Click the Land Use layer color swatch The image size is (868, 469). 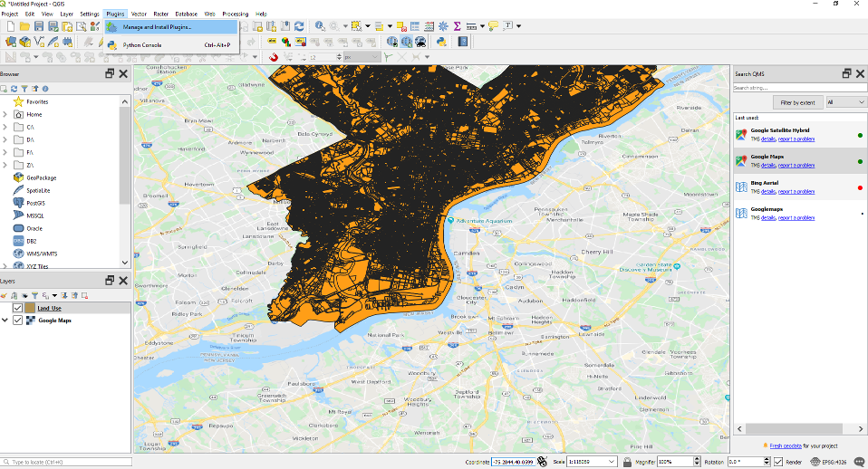click(x=30, y=308)
